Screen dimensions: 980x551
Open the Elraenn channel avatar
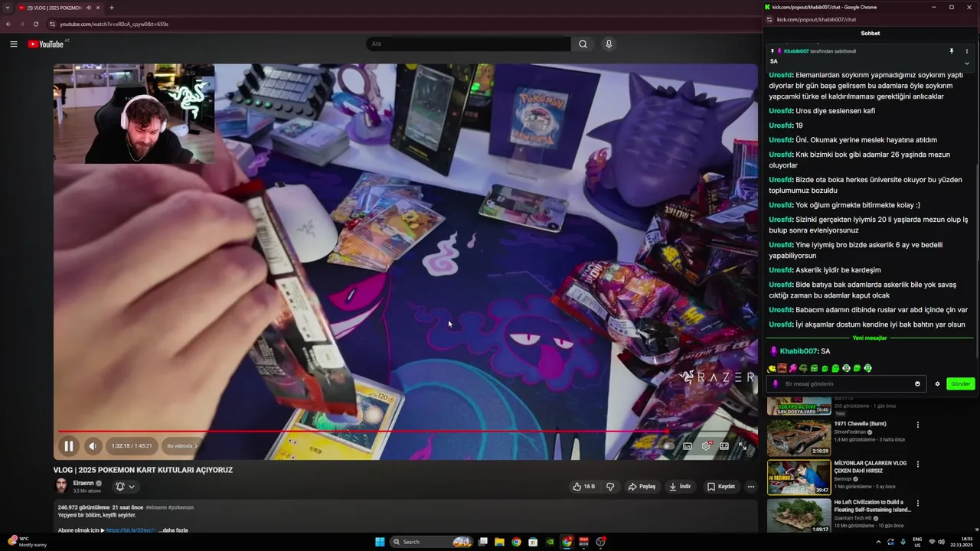pyautogui.click(x=61, y=486)
